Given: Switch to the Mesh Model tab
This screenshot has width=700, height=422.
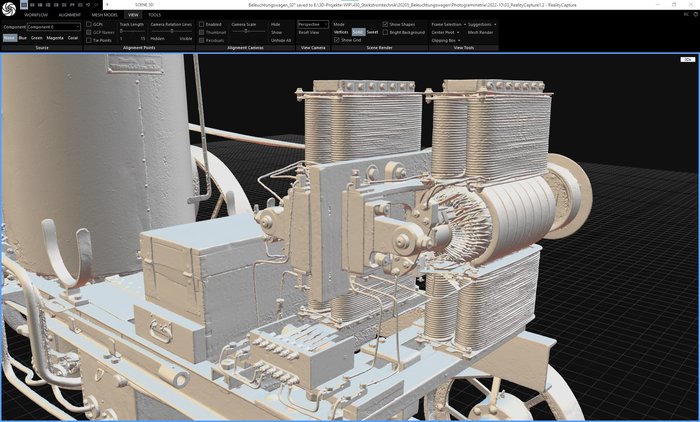Looking at the screenshot, I should point(104,15).
